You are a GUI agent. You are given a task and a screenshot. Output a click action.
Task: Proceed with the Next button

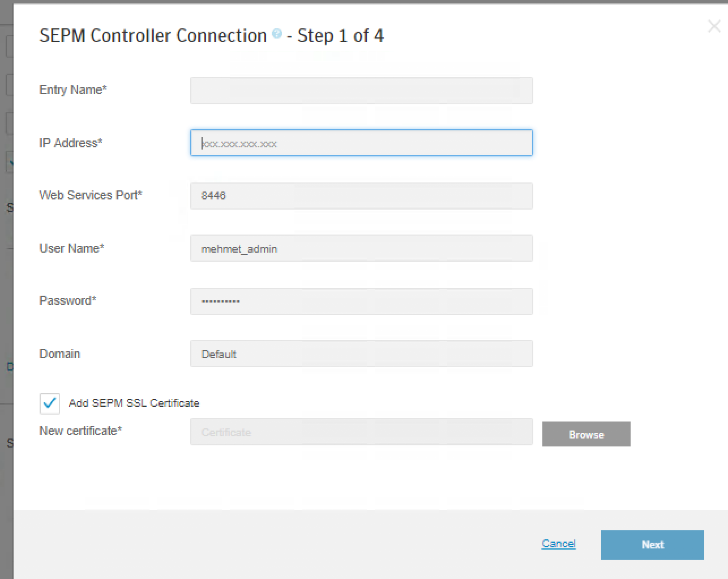(652, 544)
